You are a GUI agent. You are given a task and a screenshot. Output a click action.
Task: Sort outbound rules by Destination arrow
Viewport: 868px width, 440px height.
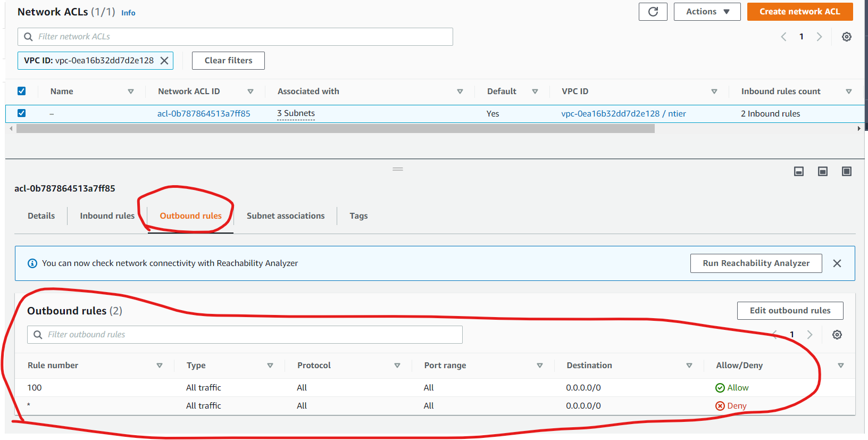pyautogui.click(x=689, y=366)
